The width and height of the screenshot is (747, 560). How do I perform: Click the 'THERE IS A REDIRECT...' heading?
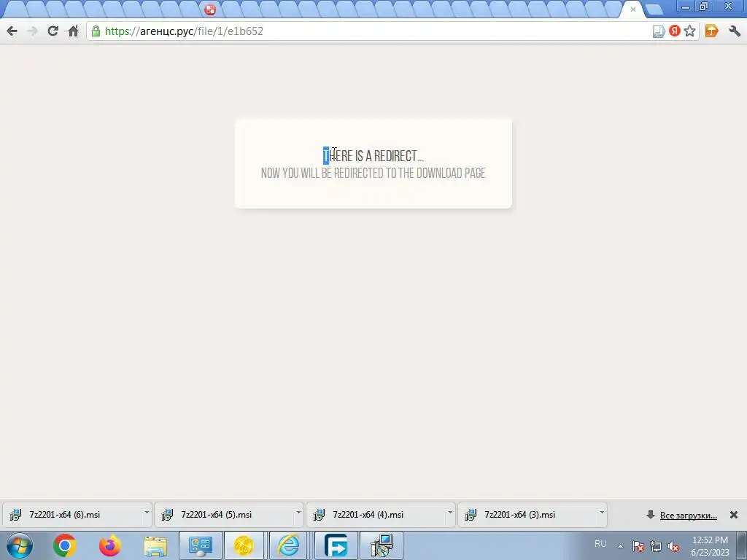(x=373, y=156)
